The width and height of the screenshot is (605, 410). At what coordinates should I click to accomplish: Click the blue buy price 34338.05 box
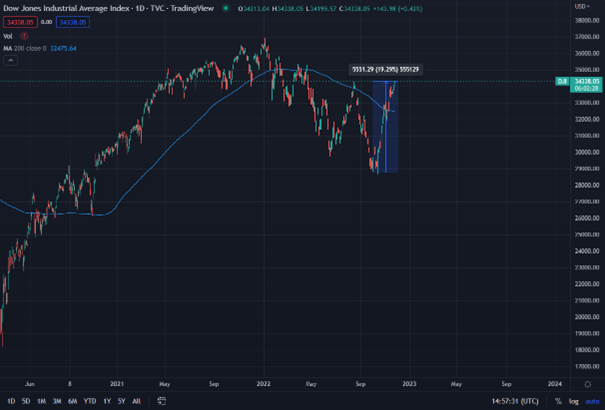click(x=73, y=22)
